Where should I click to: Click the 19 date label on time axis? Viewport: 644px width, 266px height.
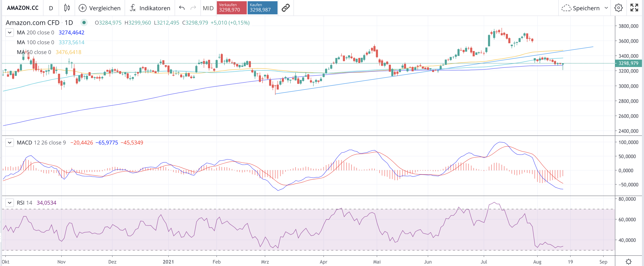pos(570,262)
